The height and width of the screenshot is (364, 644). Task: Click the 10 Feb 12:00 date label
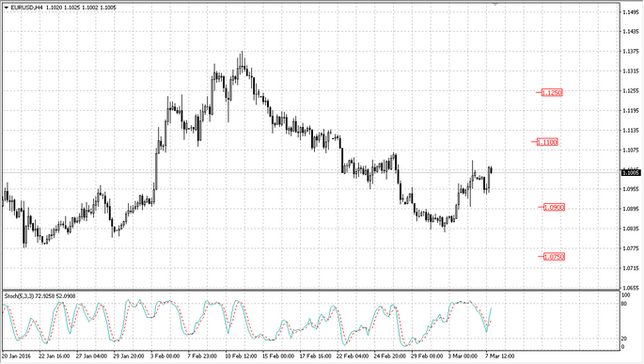click(x=241, y=356)
